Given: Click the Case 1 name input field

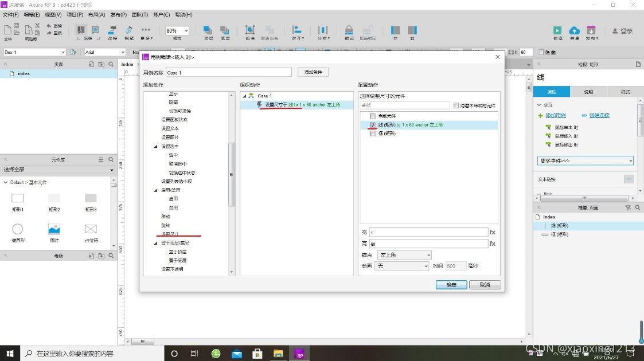Looking at the screenshot, I should pos(229,73).
